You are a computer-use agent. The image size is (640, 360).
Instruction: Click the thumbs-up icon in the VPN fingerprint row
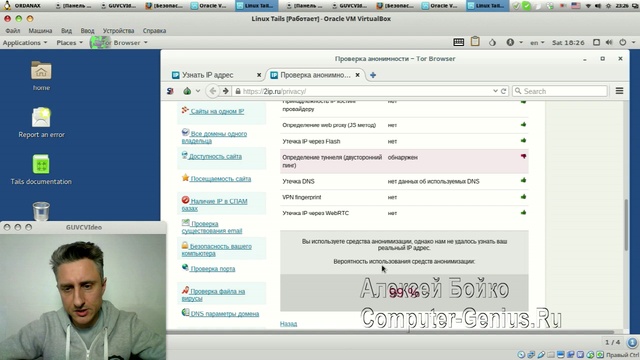pyautogui.click(x=523, y=196)
